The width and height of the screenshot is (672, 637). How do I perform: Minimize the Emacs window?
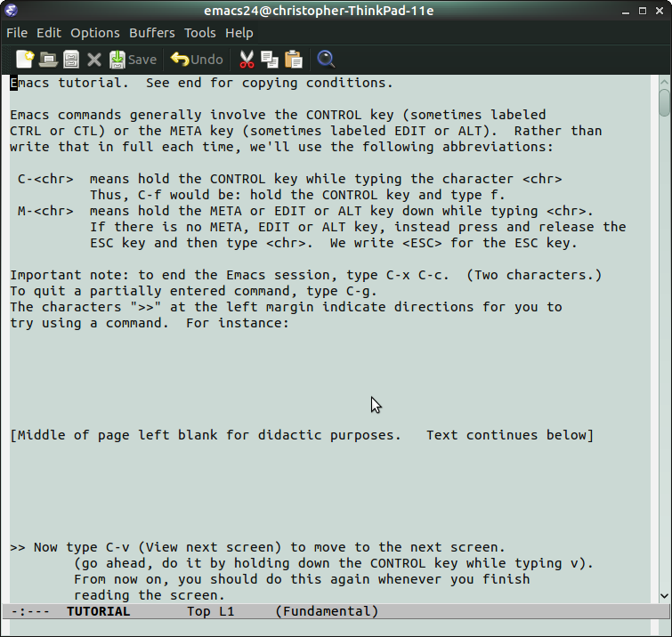626,12
